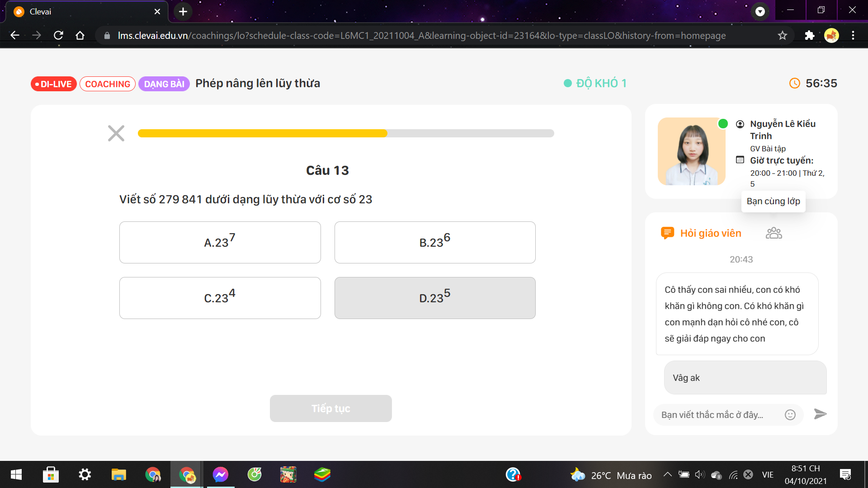This screenshot has height=488, width=868.
Task: Click the Tiếp tục button to continue
Action: [x=330, y=408]
